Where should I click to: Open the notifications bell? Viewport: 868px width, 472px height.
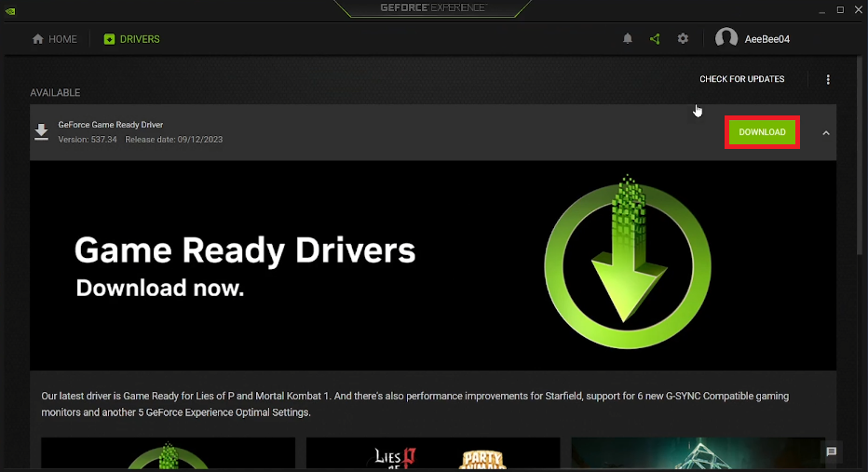628,39
